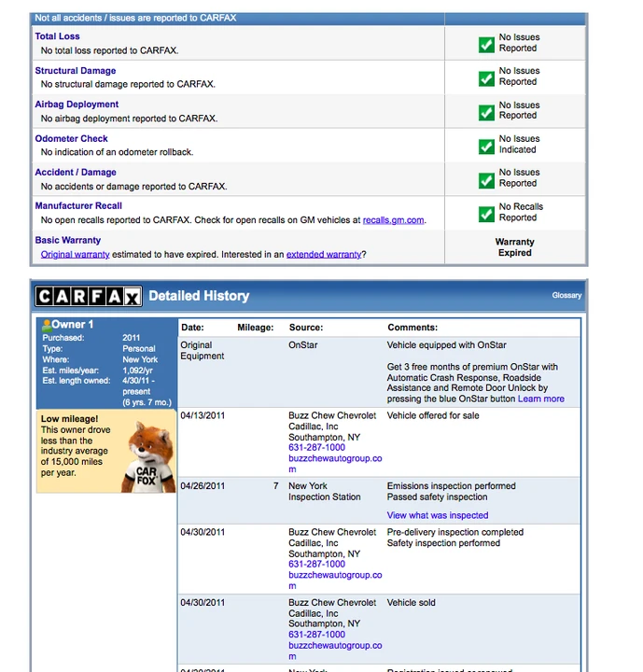Open the Structural Damage heading link

pos(76,71)
